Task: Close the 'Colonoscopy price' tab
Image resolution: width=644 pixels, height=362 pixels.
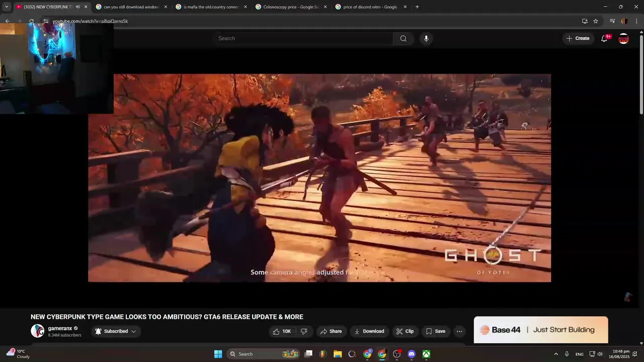Action: (x=325, y=7)
